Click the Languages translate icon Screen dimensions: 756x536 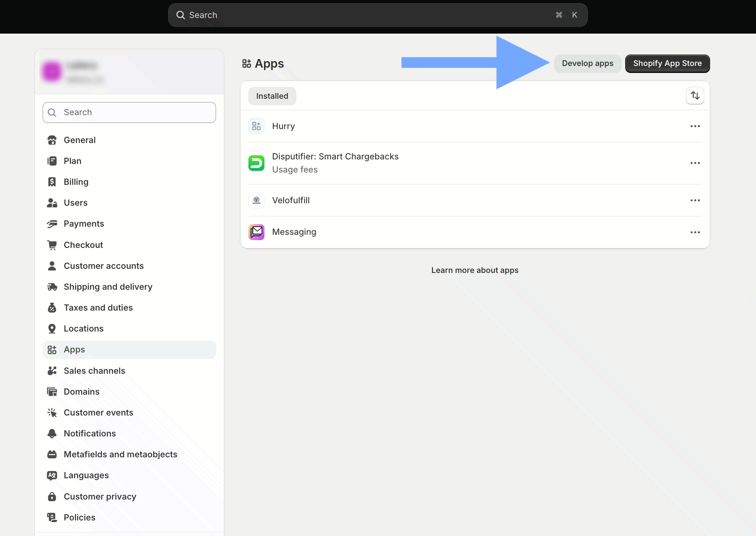click(52, 475)
